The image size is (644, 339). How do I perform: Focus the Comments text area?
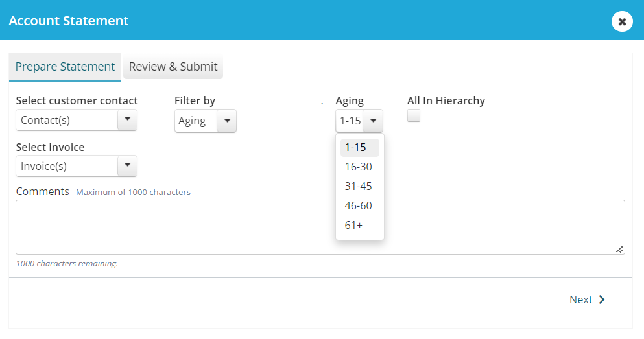click(320, 227)
